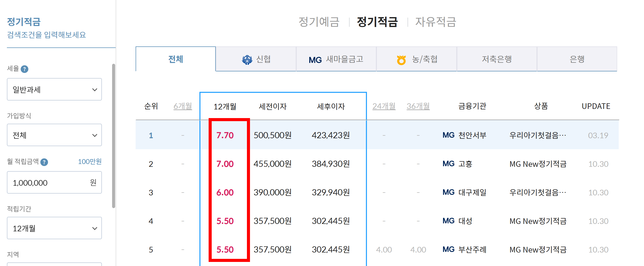Click the 금융기관 column header
The height and width of the screenshot is (266, 644).
click(472, 106)
